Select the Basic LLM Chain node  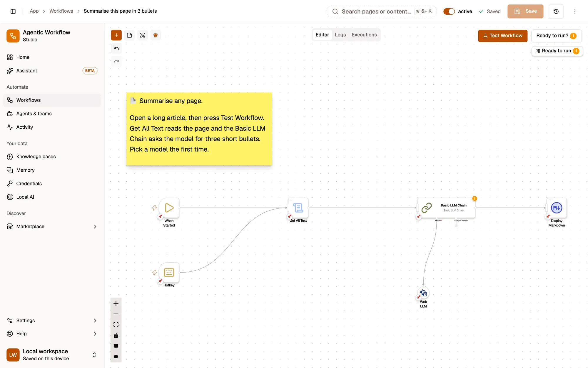click(x=446, y=208)
